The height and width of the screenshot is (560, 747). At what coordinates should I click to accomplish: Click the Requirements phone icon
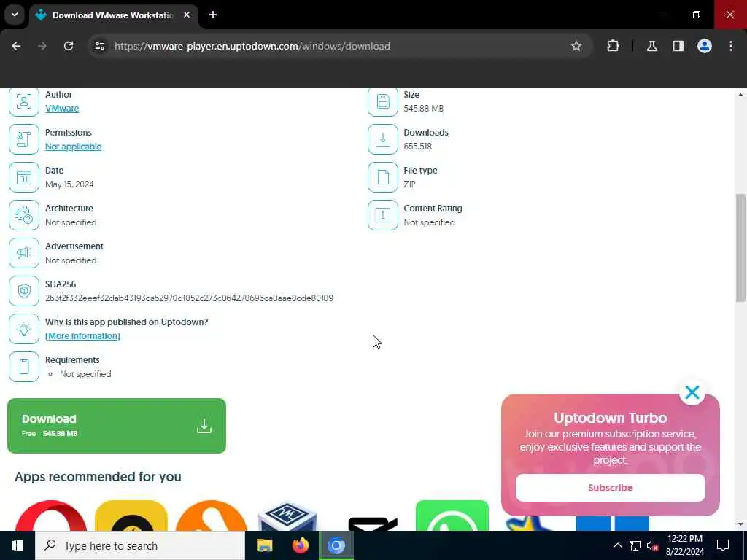pyautogui.click(x=24, y=367)
